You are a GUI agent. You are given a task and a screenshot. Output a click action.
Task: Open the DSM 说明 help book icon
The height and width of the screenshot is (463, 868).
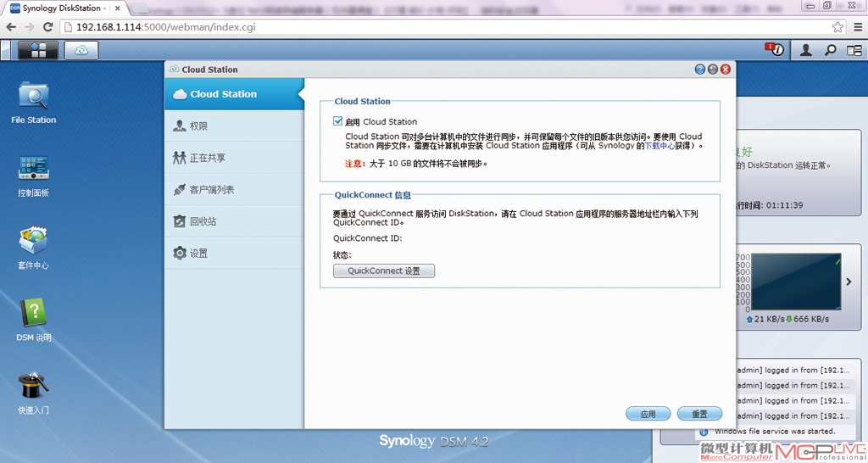click(33, 320)
